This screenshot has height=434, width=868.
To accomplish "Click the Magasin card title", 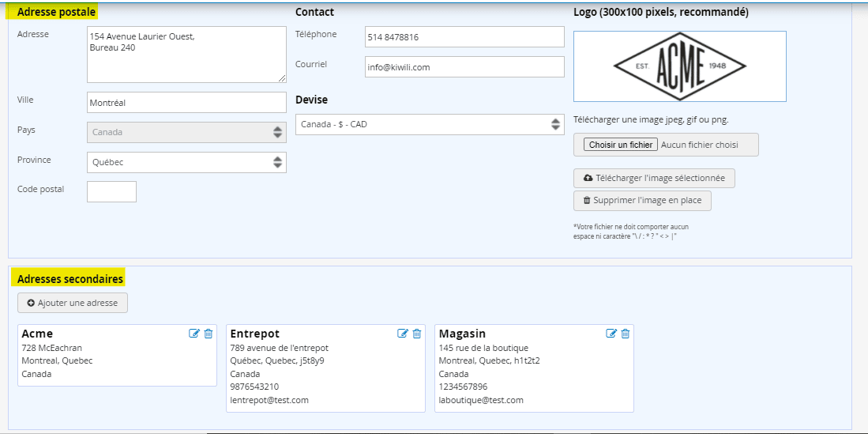I will coord(462,334).
